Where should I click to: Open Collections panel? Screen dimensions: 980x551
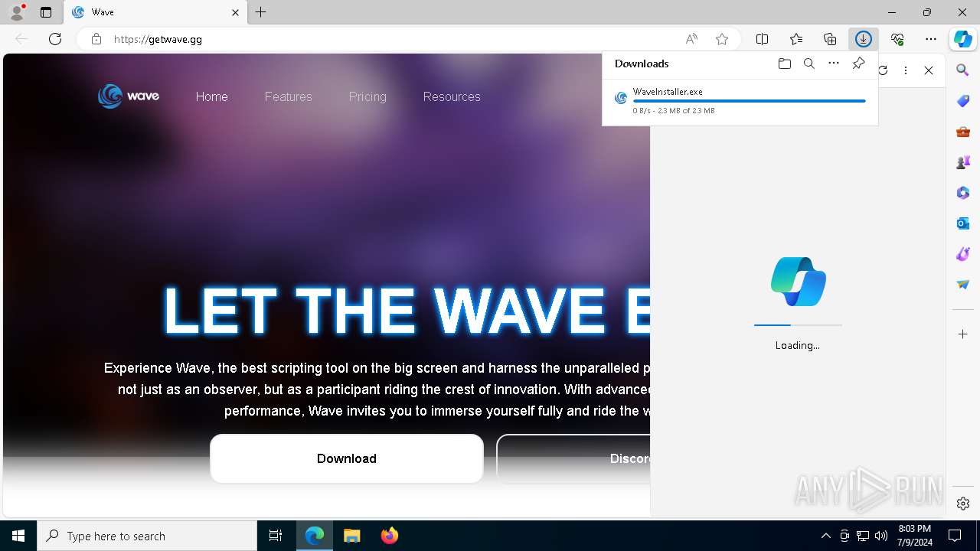point(830,39)
